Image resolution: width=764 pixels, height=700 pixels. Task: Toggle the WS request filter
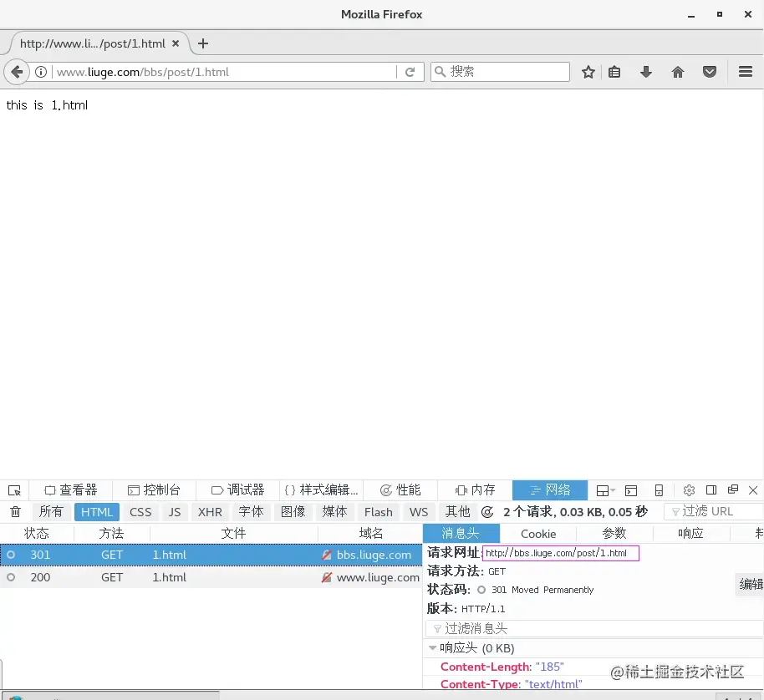[x=419, y=511]
